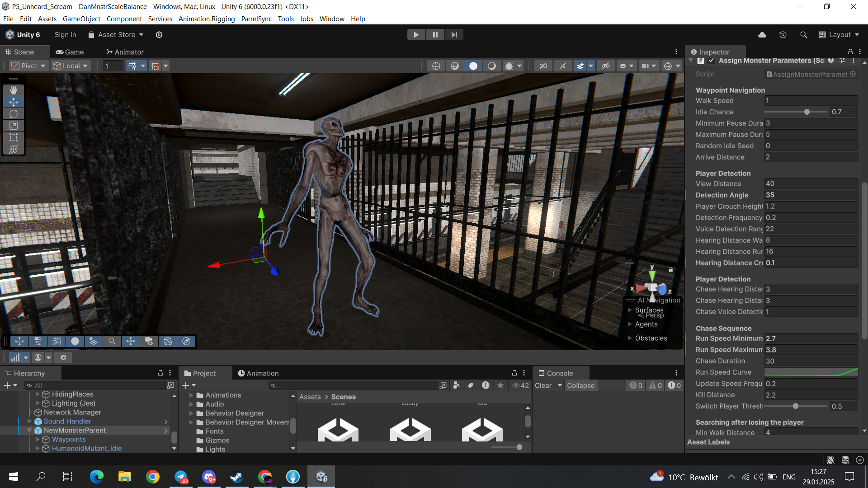Viewport: 868px width, 488px height.
Task: Select the Scale tool in scene toolbar
Action: pyautogui.click(x=14, y=126)
